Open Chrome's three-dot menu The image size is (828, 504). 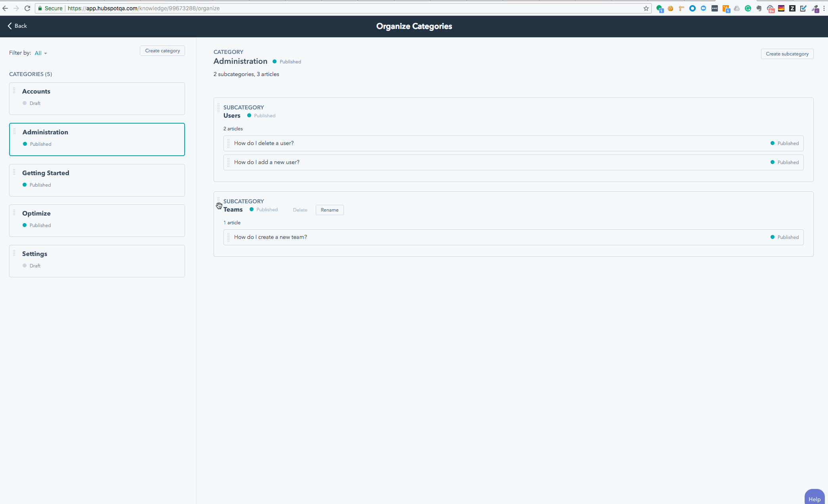824,8
